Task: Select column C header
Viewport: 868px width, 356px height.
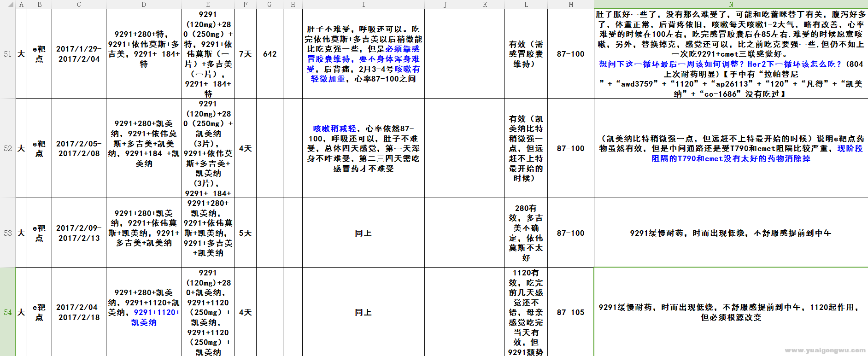Action: click(x=79, y=4)
